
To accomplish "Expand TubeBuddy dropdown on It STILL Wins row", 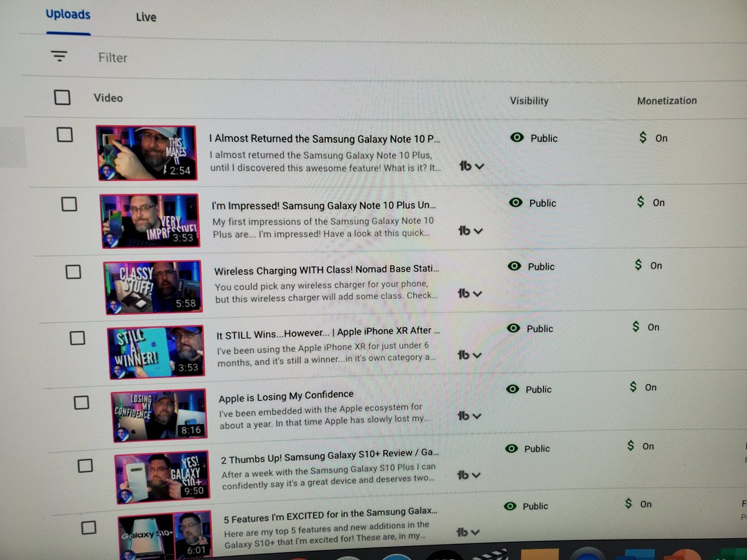I will (469, 355).
